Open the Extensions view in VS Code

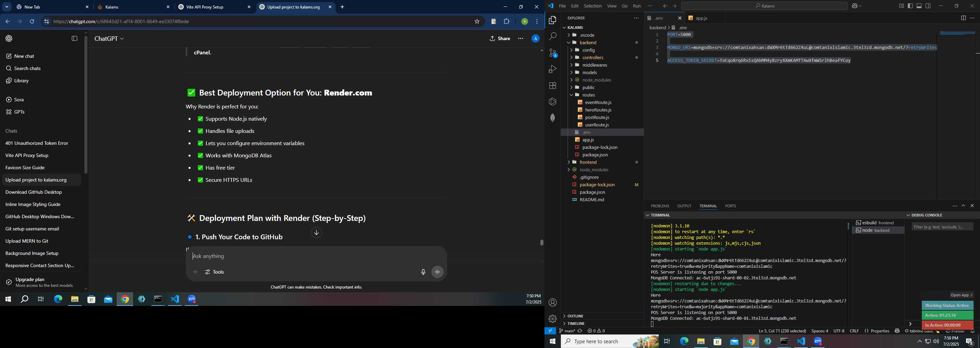(552, 86)
